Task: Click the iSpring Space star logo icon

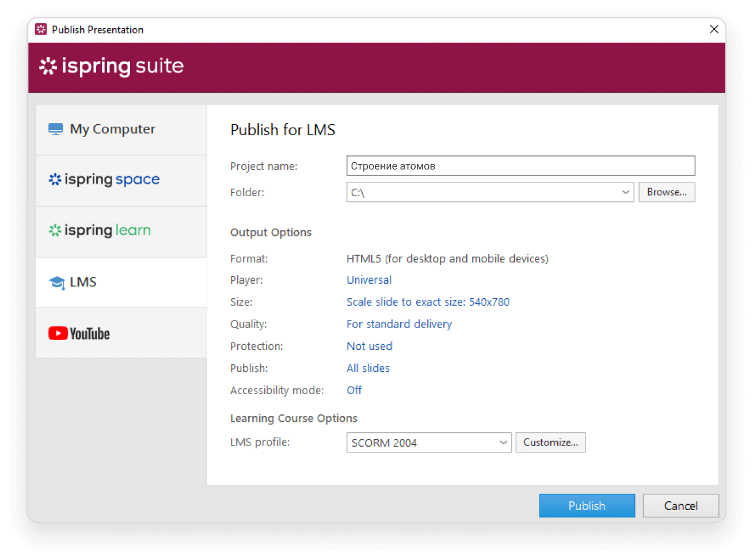Action: [55, 180]
